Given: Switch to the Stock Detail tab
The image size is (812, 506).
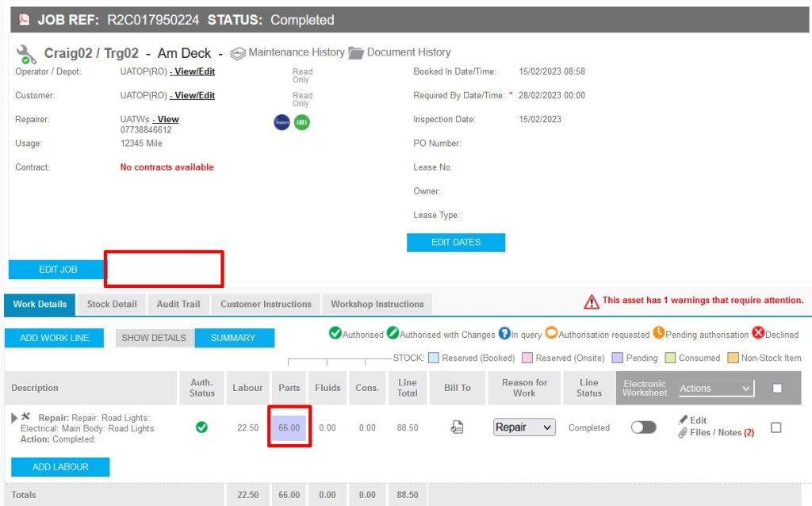Looking at the screenshot, I should [x=112, y=304].
